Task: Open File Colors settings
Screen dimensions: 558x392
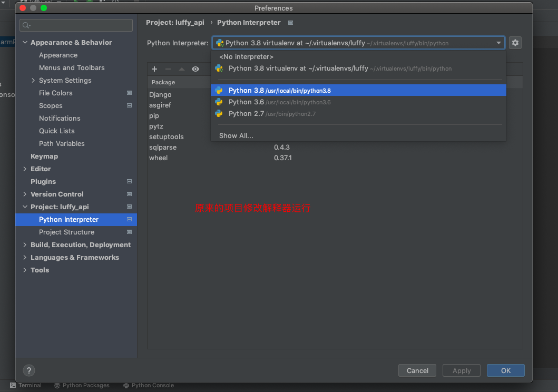Action: pyautogui.click(x=56, y=93)
